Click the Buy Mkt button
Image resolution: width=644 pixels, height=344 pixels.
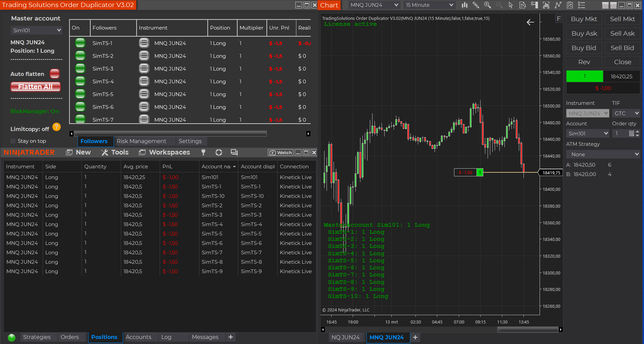[x=584, y=19]
